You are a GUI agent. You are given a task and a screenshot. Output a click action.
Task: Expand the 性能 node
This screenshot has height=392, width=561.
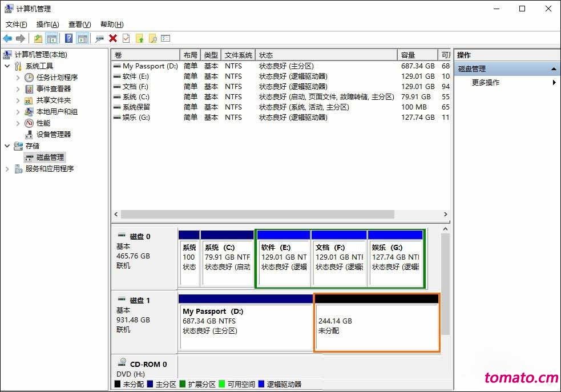pos(18,123)
